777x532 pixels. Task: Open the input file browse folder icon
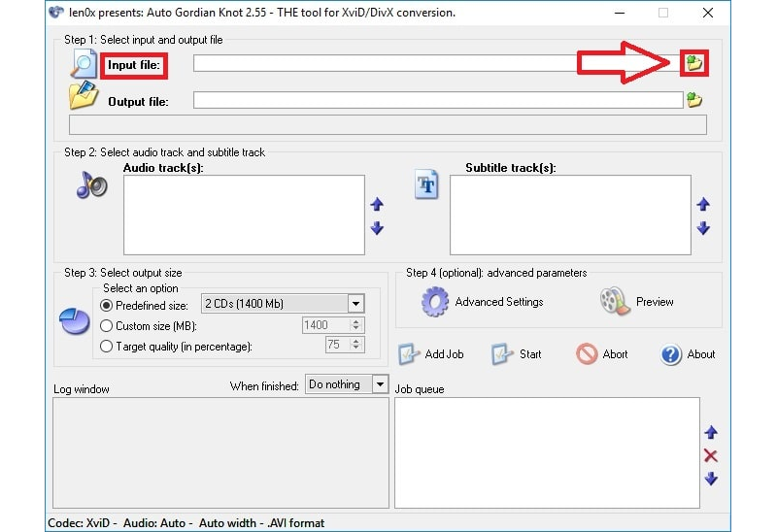[694, 63]
